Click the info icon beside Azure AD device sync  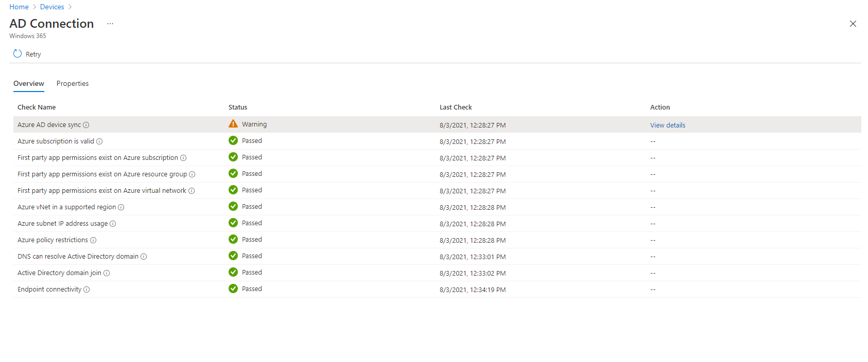(x=86, y=125)
